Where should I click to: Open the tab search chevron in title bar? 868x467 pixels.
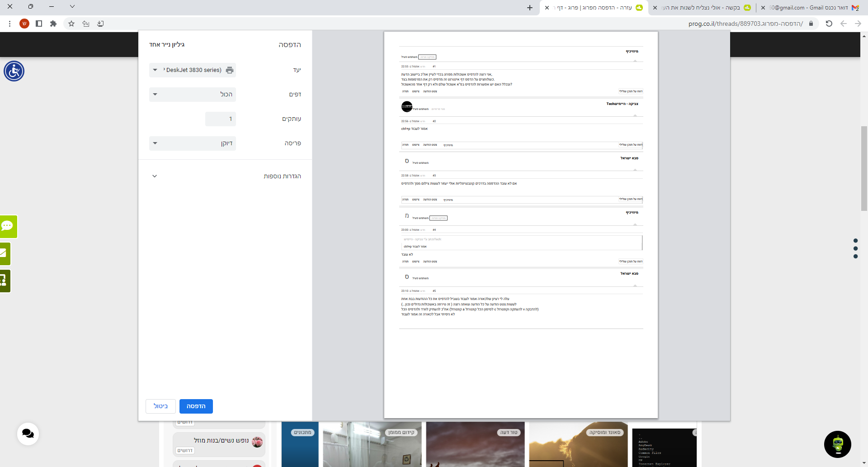tap(72, 7)
